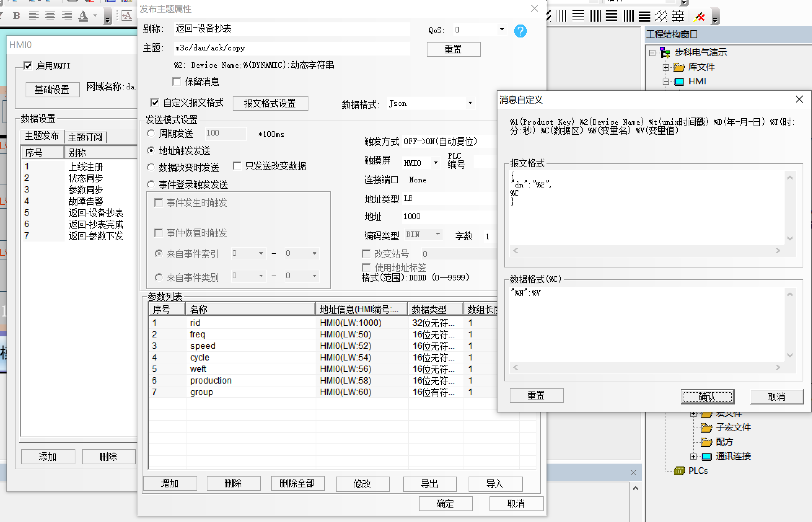Open the 子宏文件 folder in tree

click(x=706, y=428)
